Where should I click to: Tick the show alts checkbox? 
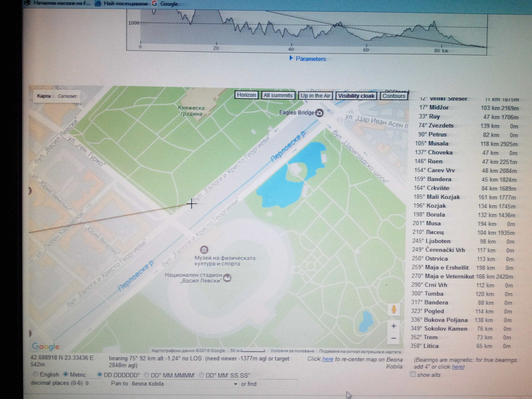pos(412,374)
